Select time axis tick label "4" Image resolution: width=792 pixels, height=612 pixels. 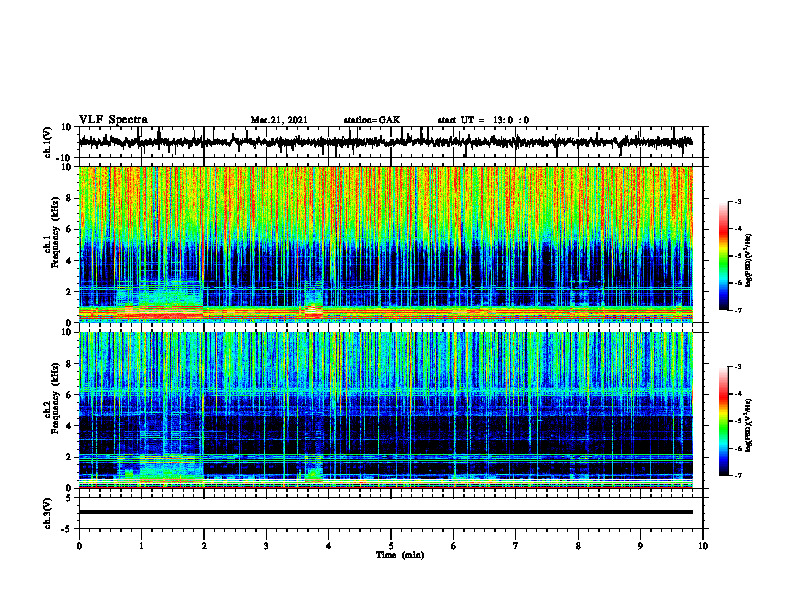(329, 546)
